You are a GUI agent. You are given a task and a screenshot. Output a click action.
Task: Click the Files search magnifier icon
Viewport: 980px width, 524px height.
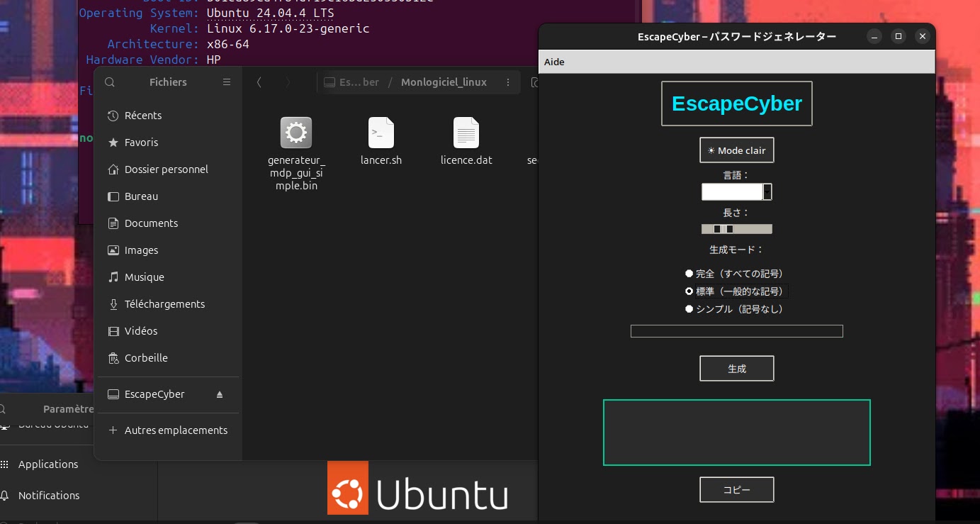[x=110, y=82]
